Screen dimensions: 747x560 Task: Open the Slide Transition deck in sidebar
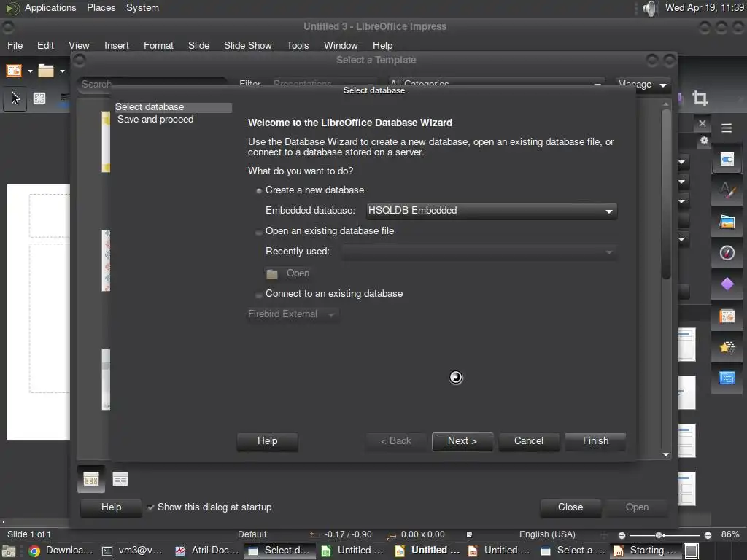click(x=727, y=316)
